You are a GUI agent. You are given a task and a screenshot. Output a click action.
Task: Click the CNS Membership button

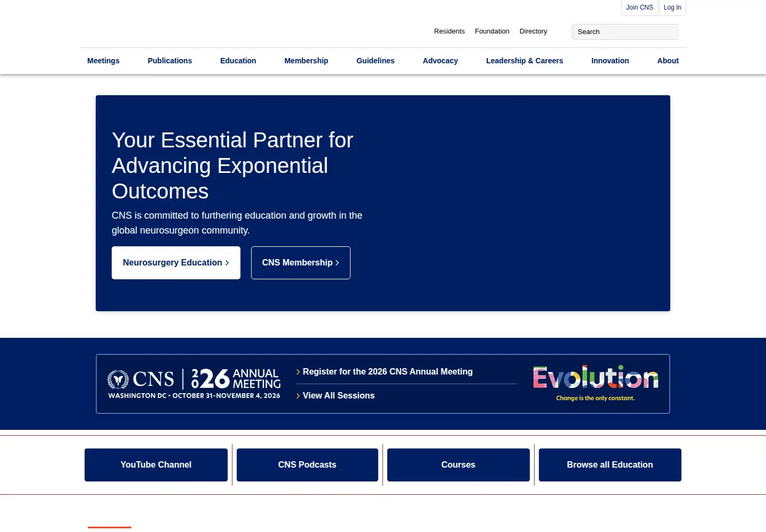[x=301, y=263]
